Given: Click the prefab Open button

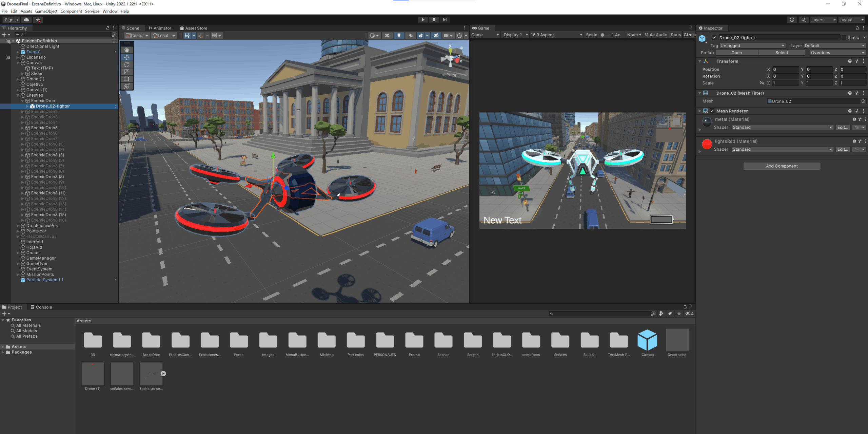Looking at the screenshot, I should pyautogui.click(x=736, y=53).
